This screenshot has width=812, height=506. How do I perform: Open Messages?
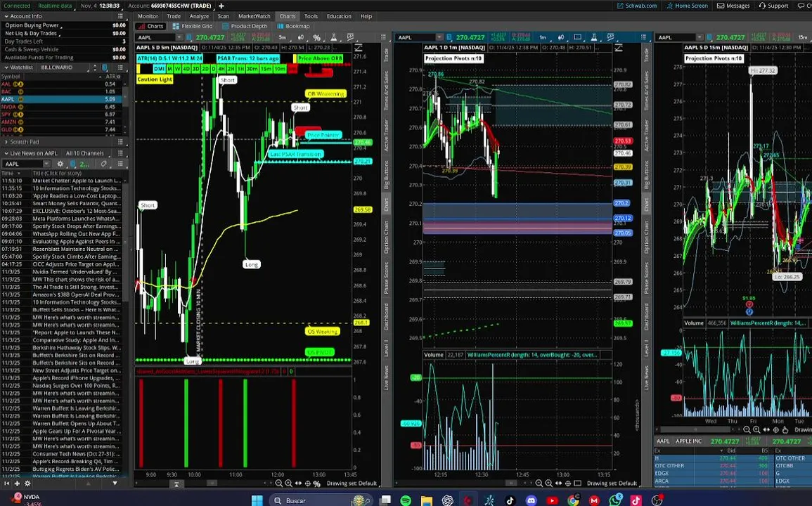pos(733,6)
